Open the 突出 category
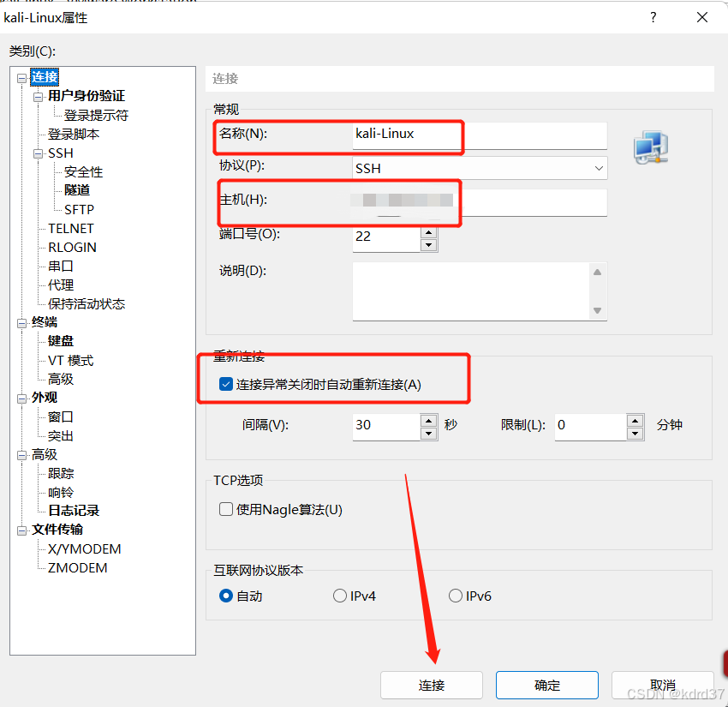Screen dimensions: 728x707 click(60, 435)
